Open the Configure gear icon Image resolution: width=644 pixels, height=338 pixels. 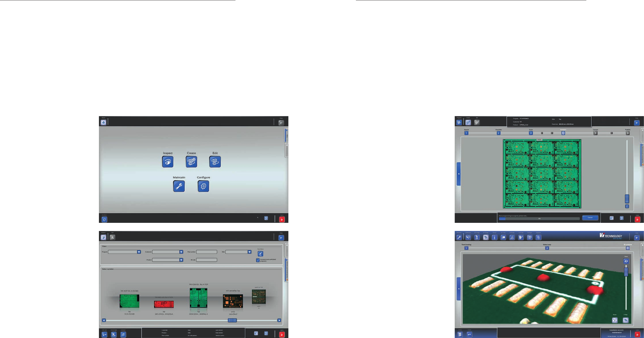click(203, 186)
